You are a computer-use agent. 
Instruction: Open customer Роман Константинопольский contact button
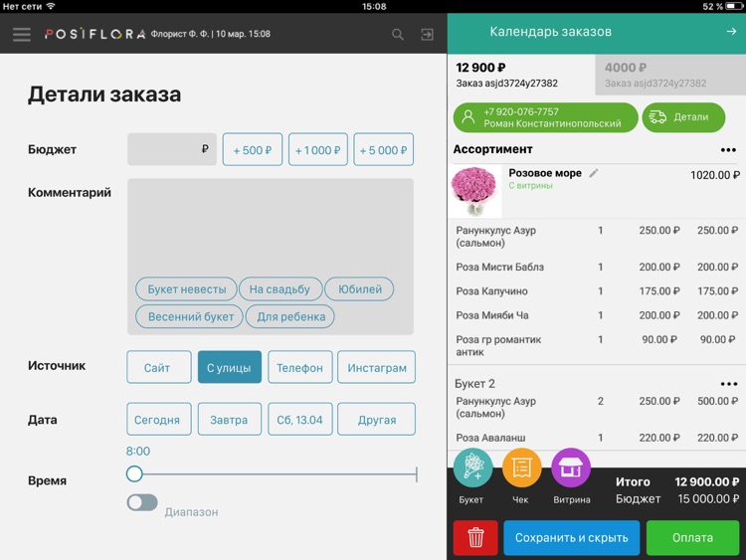545,117
